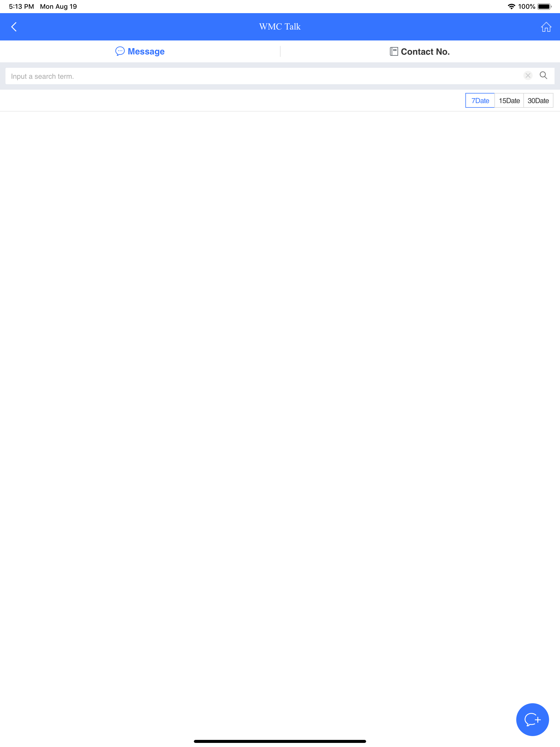Switch to the Contact No. tab
560x747 pixels.
pyautogui.click(x=419, y=51)
